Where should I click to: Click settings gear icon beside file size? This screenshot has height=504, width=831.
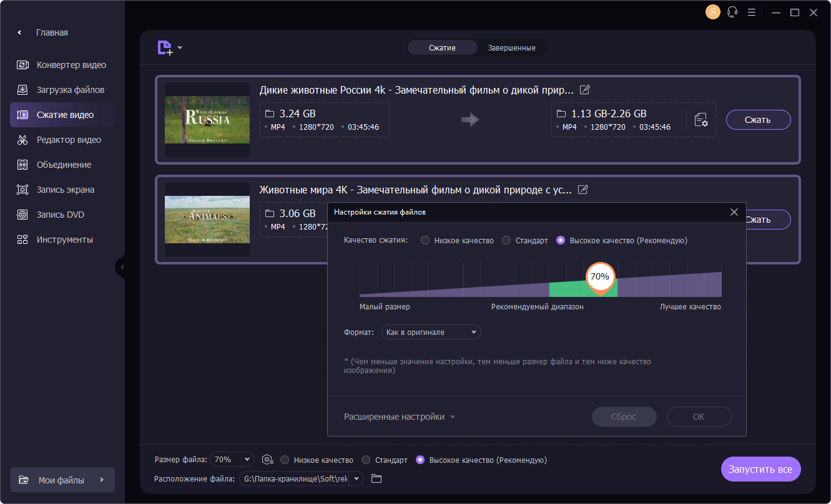268,460
